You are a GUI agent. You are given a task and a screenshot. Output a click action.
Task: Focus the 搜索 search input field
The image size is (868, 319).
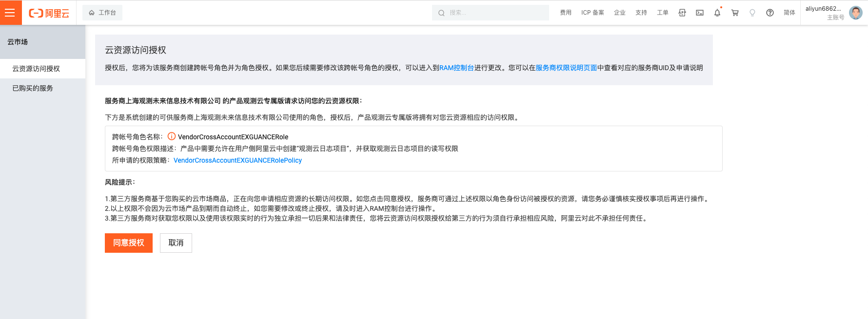tap(491, 13)
